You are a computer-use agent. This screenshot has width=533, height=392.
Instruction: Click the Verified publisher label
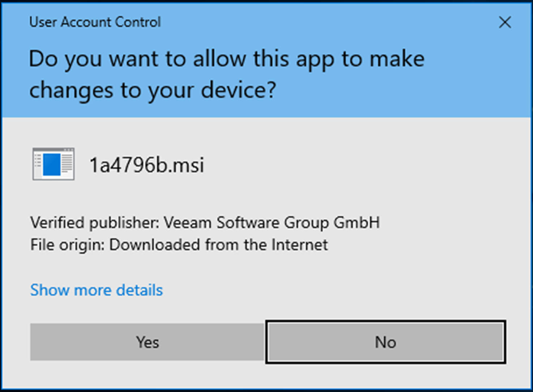point(95,223)
